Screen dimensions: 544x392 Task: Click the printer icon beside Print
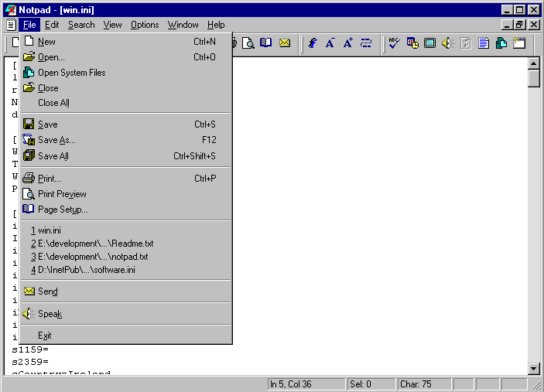point(29,178)
